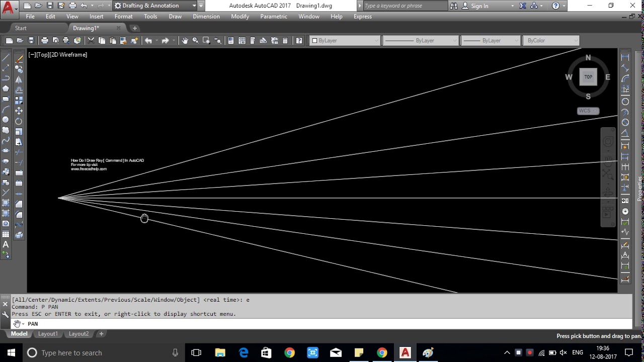This screenshot has height=362, width=644.
Task: Select the Chamfer modify tool
Action: point(19,204)
